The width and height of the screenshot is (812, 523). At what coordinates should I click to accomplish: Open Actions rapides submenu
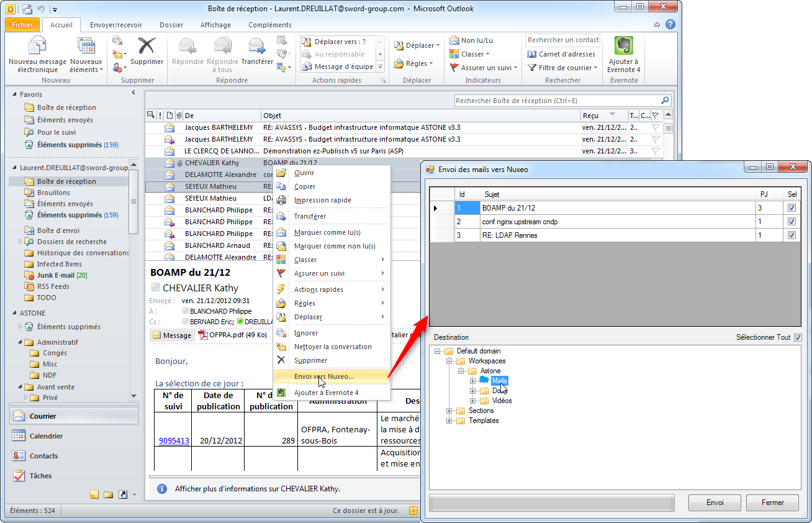click(x=332, y=289)
